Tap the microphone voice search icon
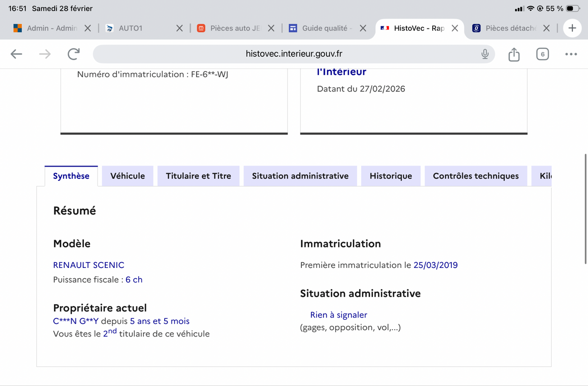Viewport: 588px width, 386px height. pyautogui.click(x=485, y=54)
